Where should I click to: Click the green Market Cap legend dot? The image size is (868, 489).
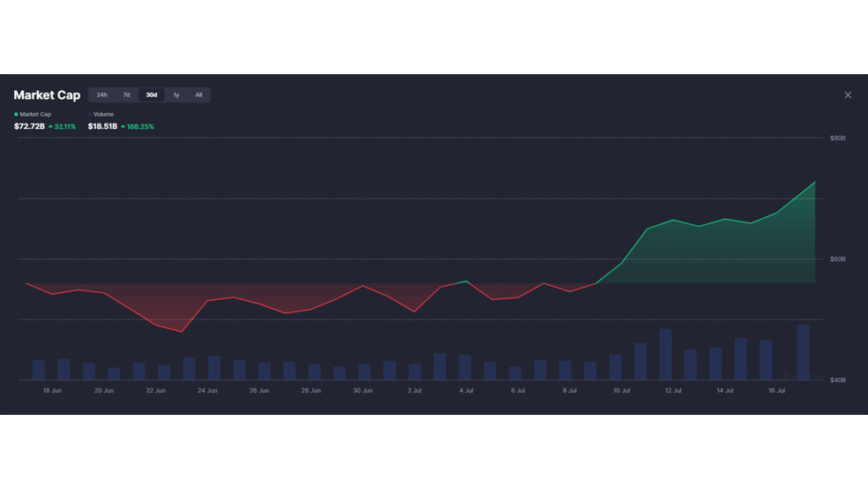pyautogui.click(x=16, y=114)
